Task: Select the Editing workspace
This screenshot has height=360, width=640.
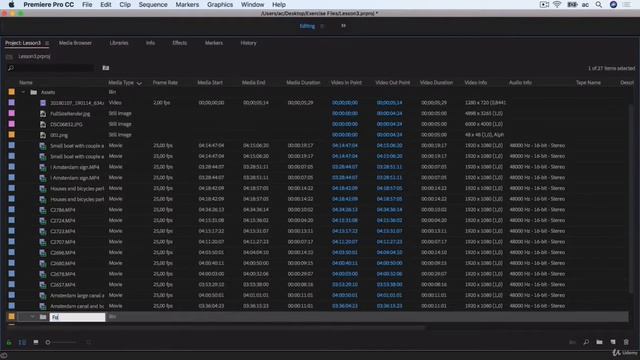Action: tap(307, 26)
